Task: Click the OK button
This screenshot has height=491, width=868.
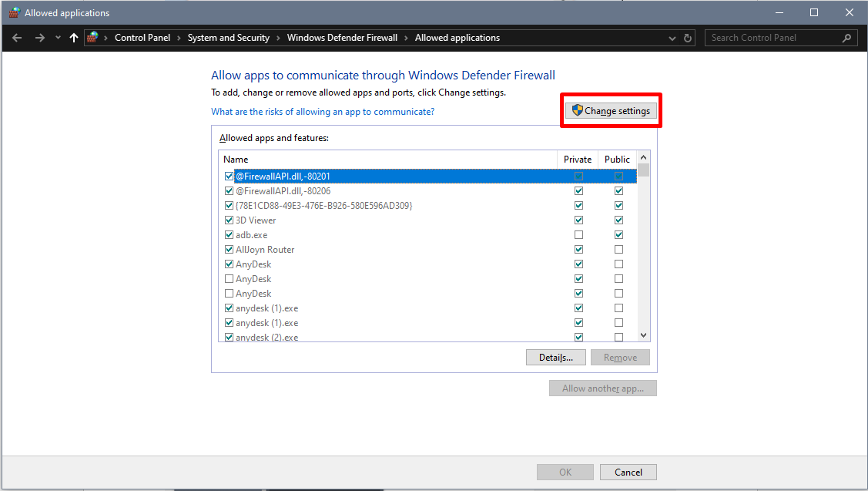Action: (x=565, y=473)
